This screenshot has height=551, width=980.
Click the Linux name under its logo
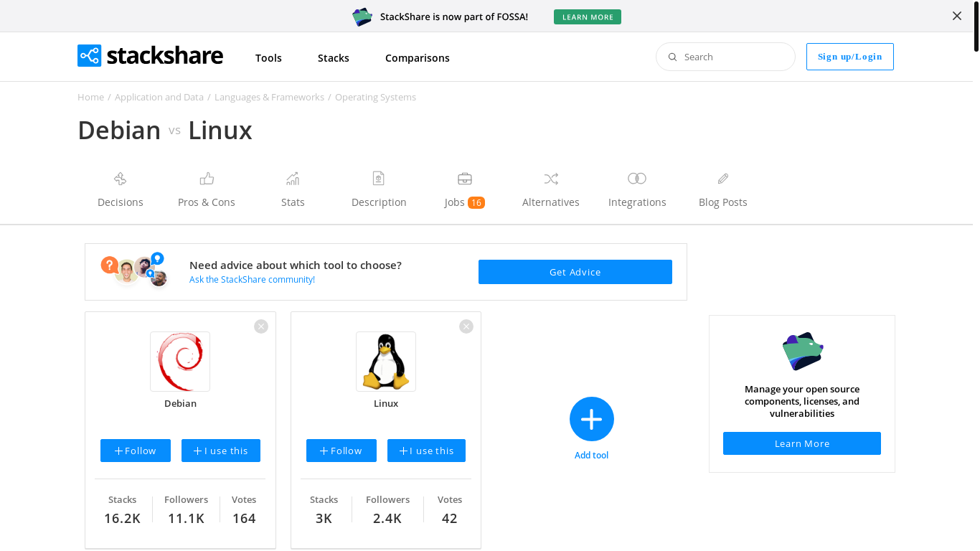click(386, 403)
